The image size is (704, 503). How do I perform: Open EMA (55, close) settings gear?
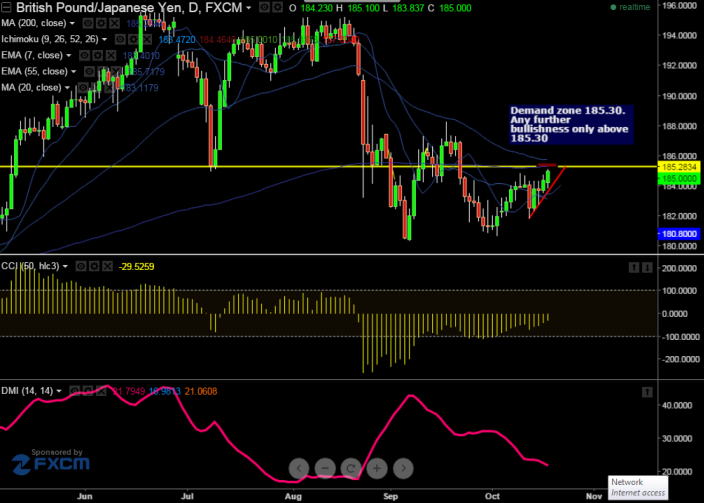(103, 71)
